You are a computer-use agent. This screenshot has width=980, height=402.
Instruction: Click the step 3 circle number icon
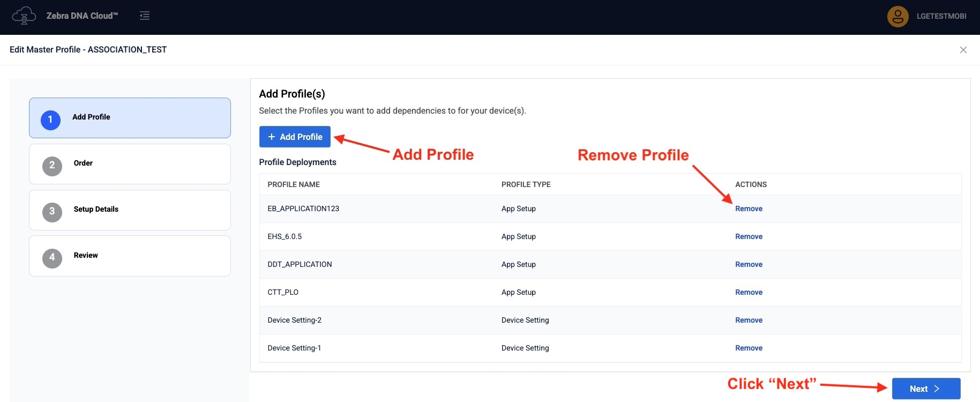[52, 212]
